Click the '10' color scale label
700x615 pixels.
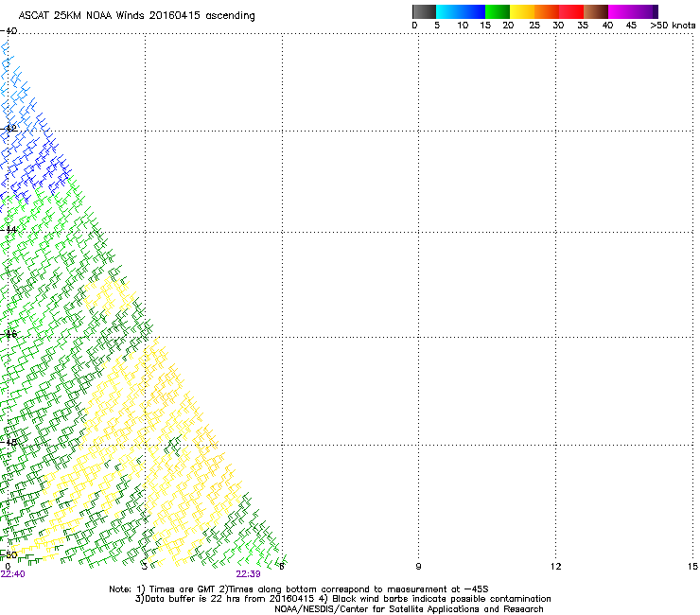463,26
